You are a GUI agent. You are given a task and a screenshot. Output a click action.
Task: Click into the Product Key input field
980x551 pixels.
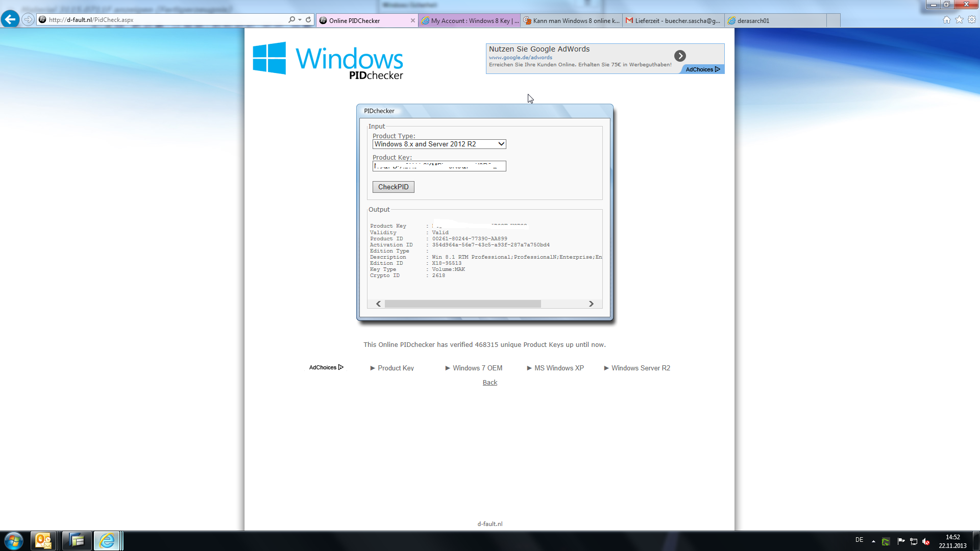(x=439, y=166)
